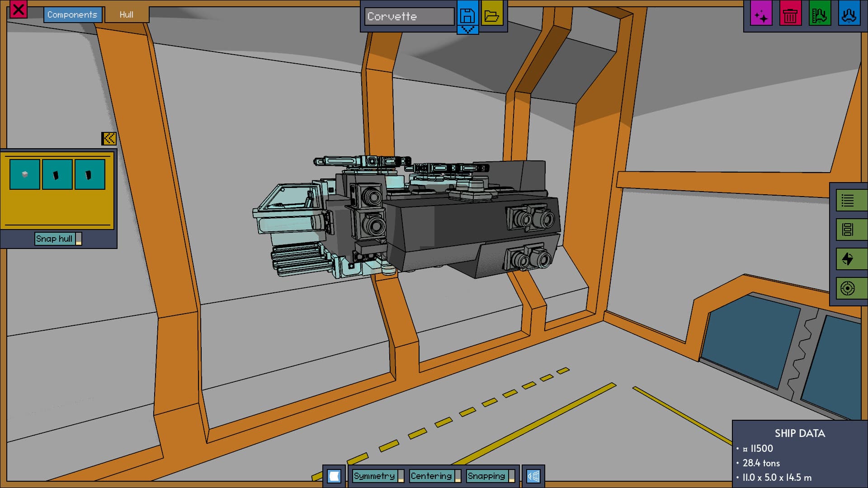Click the wireframe view icon at the bottom
The image size is (868, 488).
pyautogui.click(x=534, y=475)
